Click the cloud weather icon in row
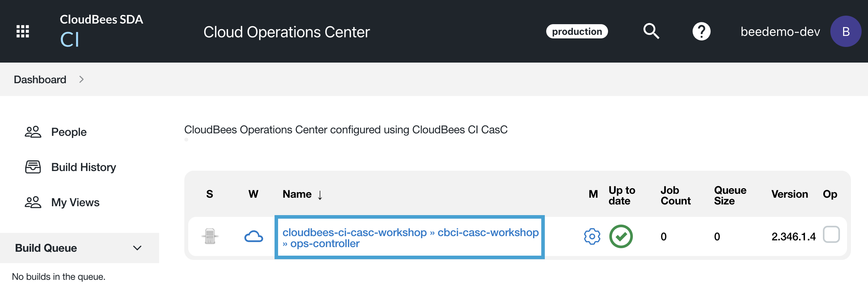The image size is (868, 288). [x=254, y=236]
